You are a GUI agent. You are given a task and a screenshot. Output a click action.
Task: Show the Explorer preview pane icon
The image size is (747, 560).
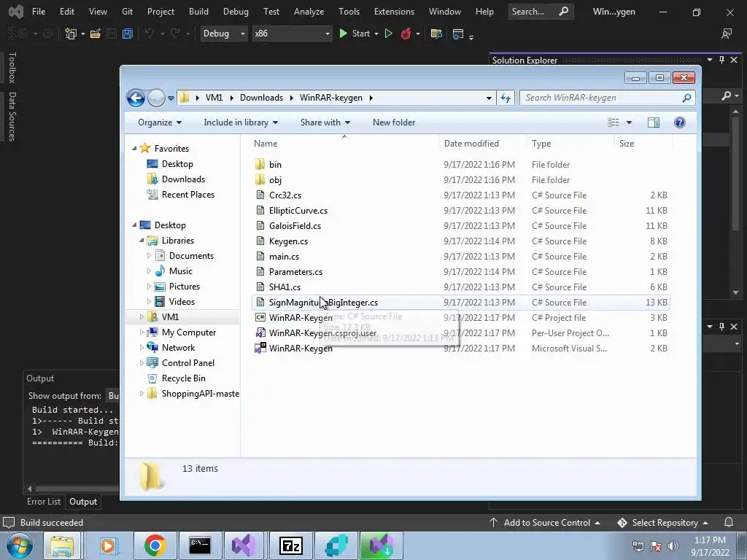[654, 122]
